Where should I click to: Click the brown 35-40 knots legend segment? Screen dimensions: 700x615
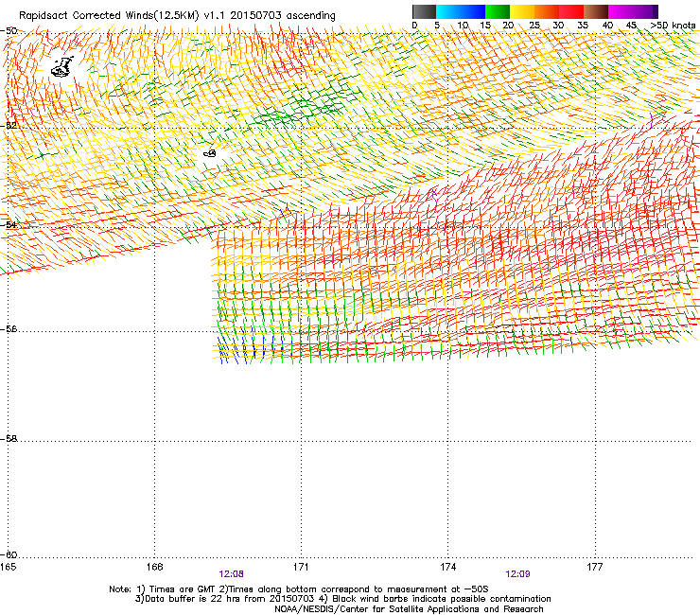coord(596,11)
